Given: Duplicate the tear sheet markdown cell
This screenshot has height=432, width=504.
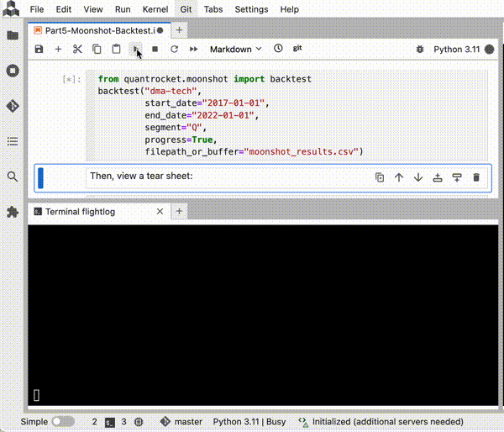Looking at the screenshot, I should coord(380,177).
